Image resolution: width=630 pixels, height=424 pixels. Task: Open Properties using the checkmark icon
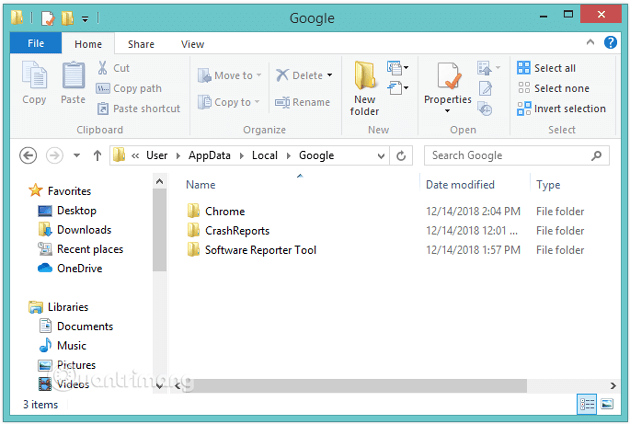tap(447, 85)
